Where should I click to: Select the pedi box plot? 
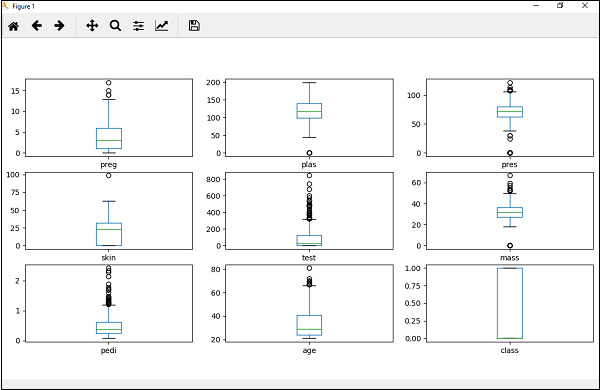pyautogui.click(x=109, y=303)
